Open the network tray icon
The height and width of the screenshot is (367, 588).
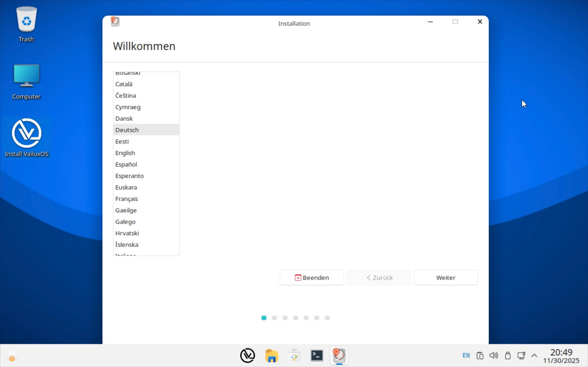[521, 356]
